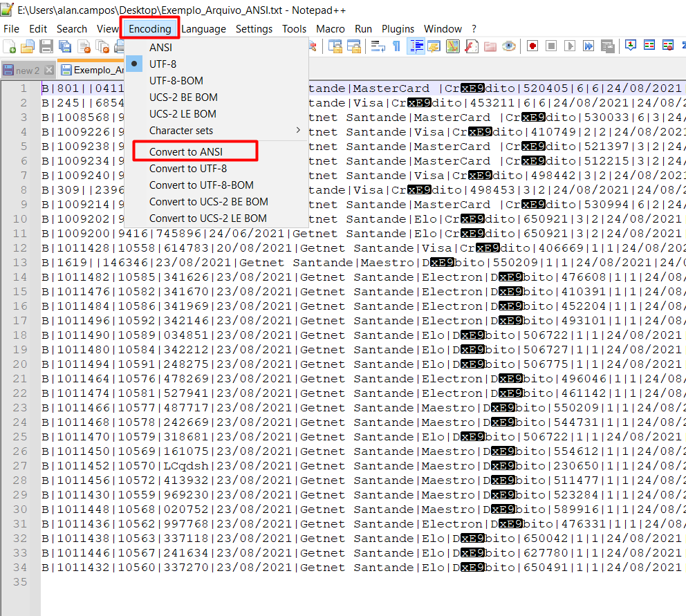Create a new file via toolbar
Screen dimensions: 686x616
(10, 45)
